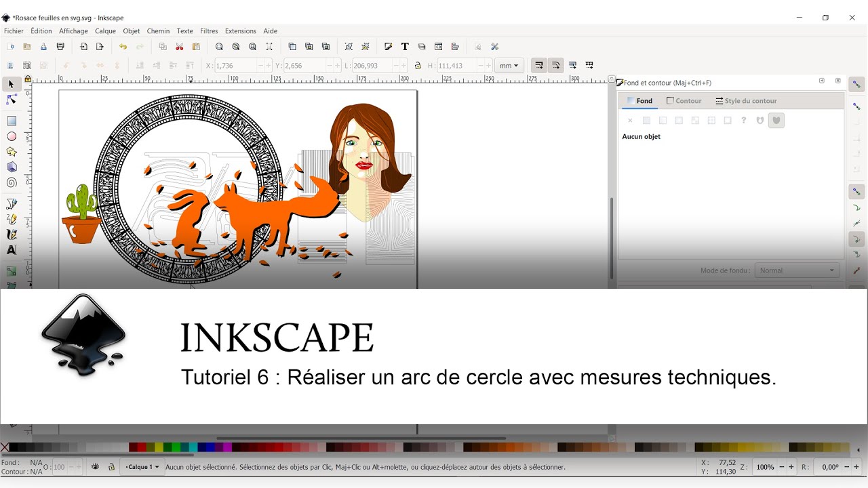Viewport: 868px width, 488px height.
Task: Click the Duplicate object icon
Action: coord(292,47)
